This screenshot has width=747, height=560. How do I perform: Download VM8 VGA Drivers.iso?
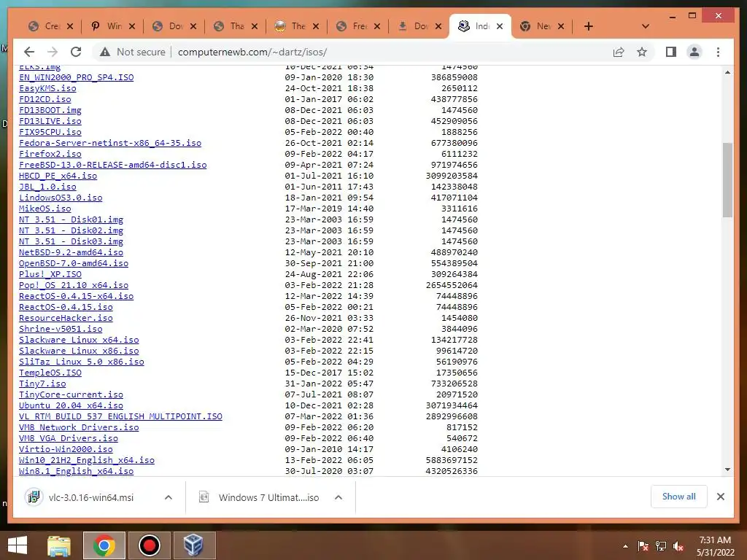(x=69, y=438)
